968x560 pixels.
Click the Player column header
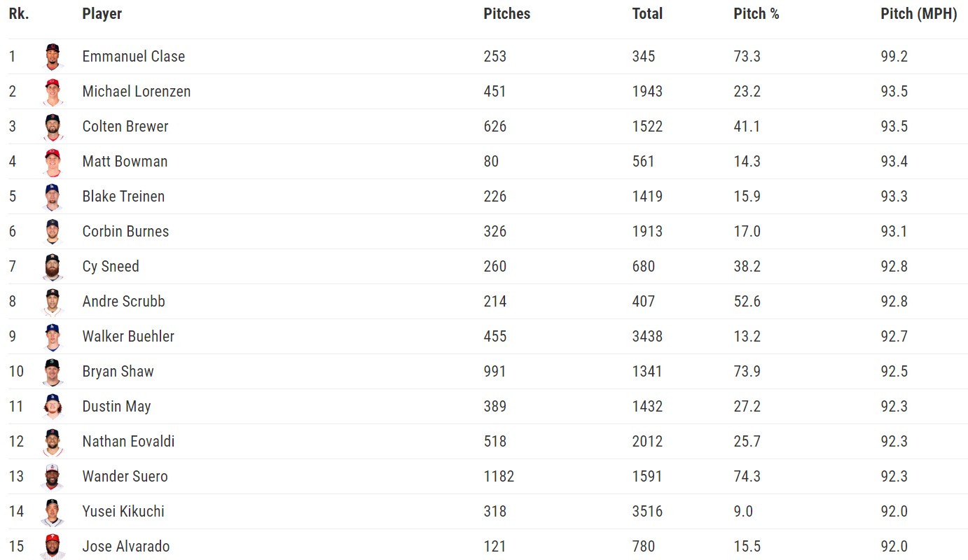point(102,14)
